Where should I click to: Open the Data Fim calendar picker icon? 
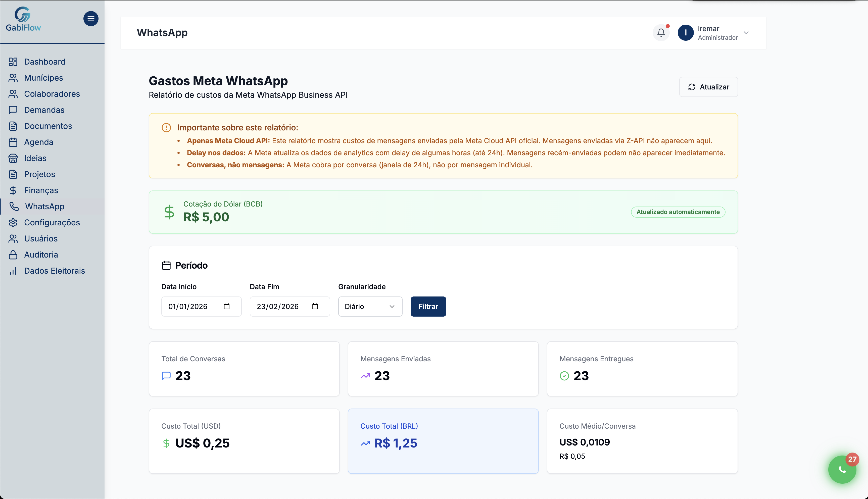tap(315, 306)
